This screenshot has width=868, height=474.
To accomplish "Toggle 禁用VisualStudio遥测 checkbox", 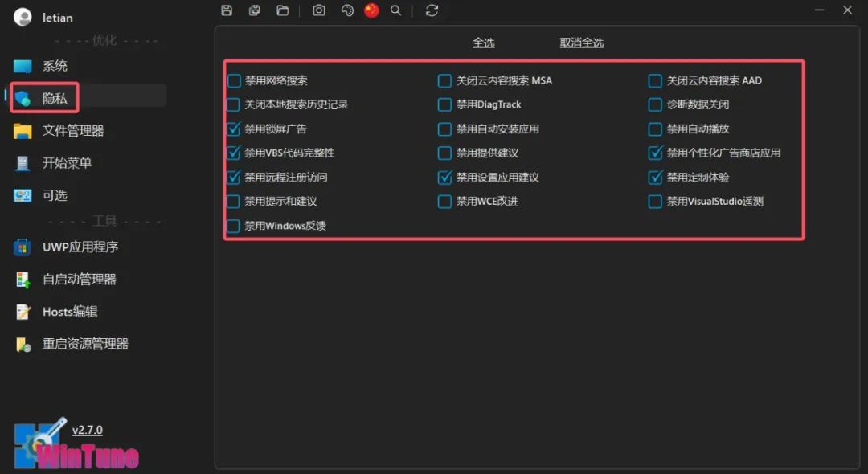I will 655,202.
